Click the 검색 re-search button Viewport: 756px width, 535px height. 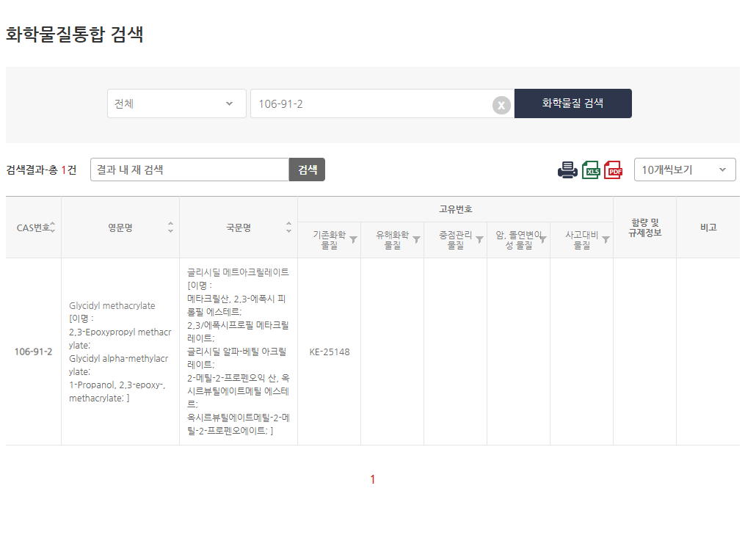coord(307,170)
